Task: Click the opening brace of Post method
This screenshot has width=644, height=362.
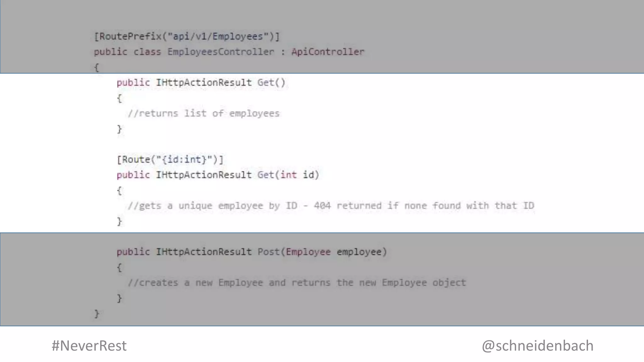Action: [119, 268]
